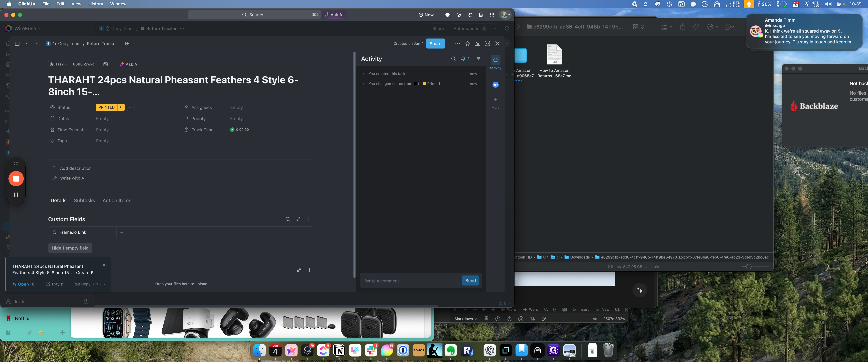The width and height of the screenshot is (868, 362).
Task: Open the PRINTED status dropdown
Action: [106, 107]
